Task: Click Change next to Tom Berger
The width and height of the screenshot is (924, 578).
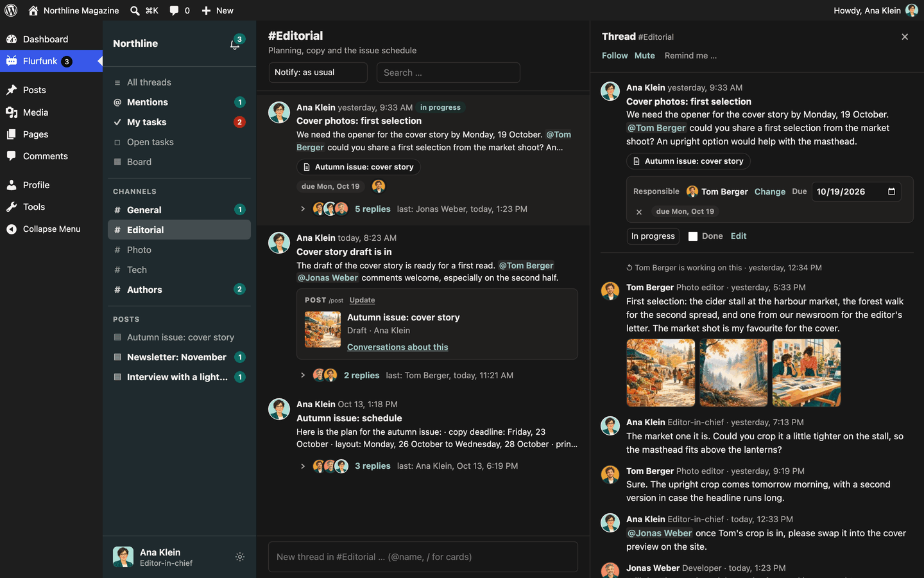Action: [x=770, y=191]
